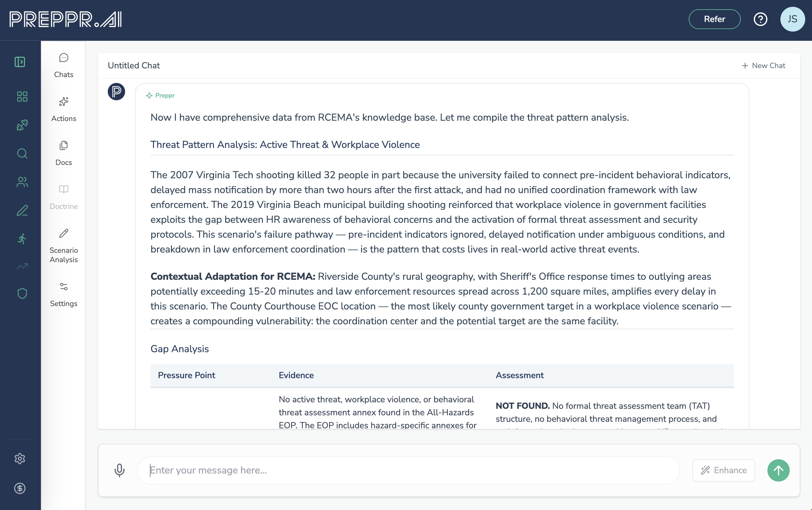Switch to the Chats tab
The height and width of the screenshot is (510, 812).
[63, 65]
